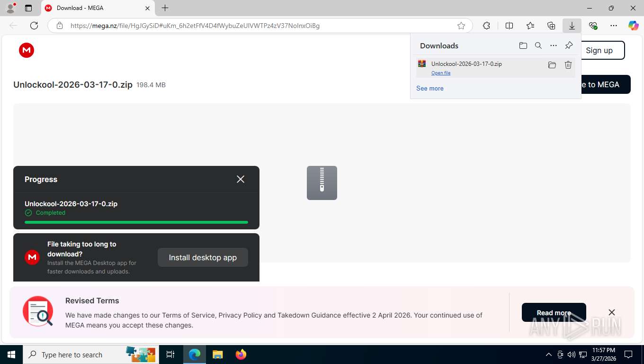
Task: Click Read more on Revised Terms
Action: [x=554, y=313]
